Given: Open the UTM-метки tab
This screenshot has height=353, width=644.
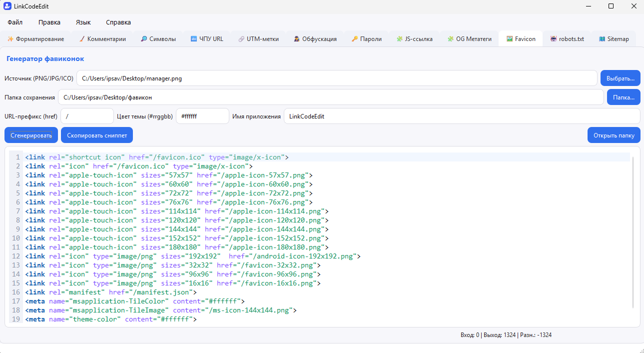Looking at the screenshot, I should (258, 39).
